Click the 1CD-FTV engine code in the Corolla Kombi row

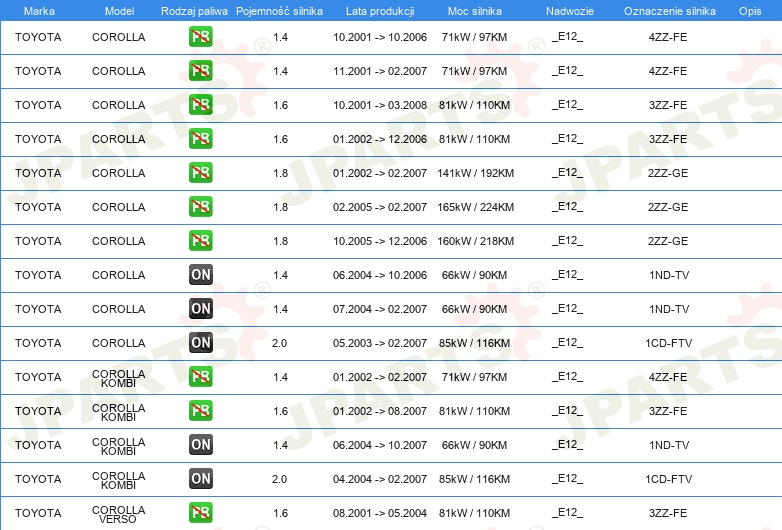(668, 479)
